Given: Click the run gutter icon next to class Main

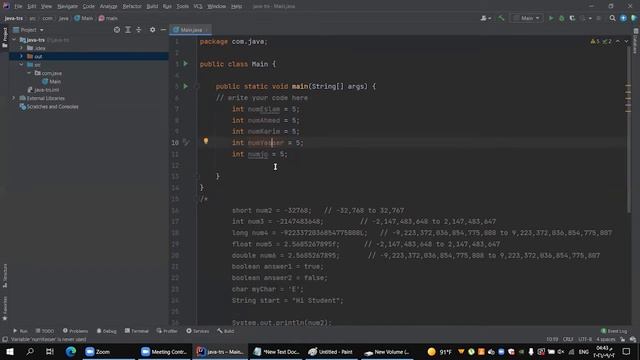Looking at the screenshot, I should [186, 64].
